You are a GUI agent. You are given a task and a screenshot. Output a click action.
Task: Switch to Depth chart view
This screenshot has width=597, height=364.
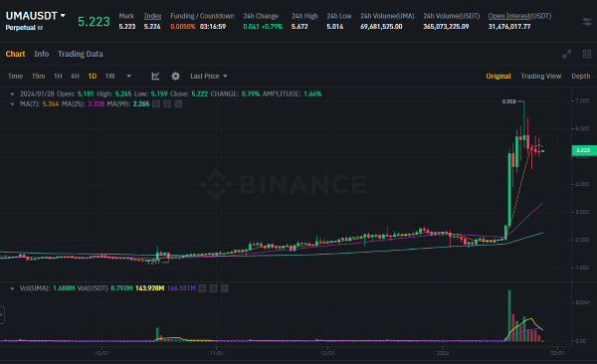581,77
